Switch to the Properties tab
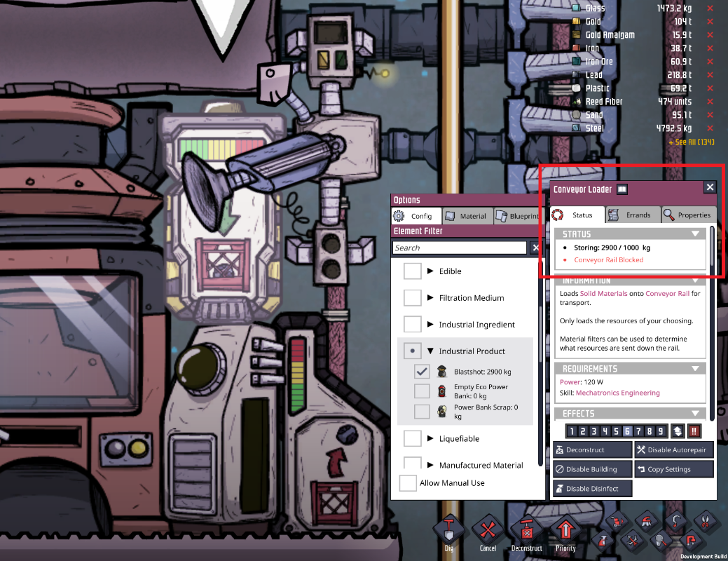Viewport: 728px width, 561px height. [689, 215]
